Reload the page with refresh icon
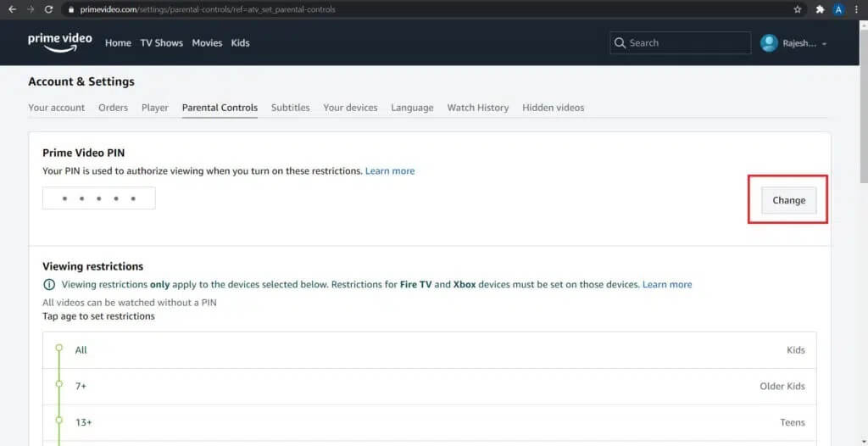The height and width of the screenshot is (446, 868). pyautogui.click(x=48, y=9)
